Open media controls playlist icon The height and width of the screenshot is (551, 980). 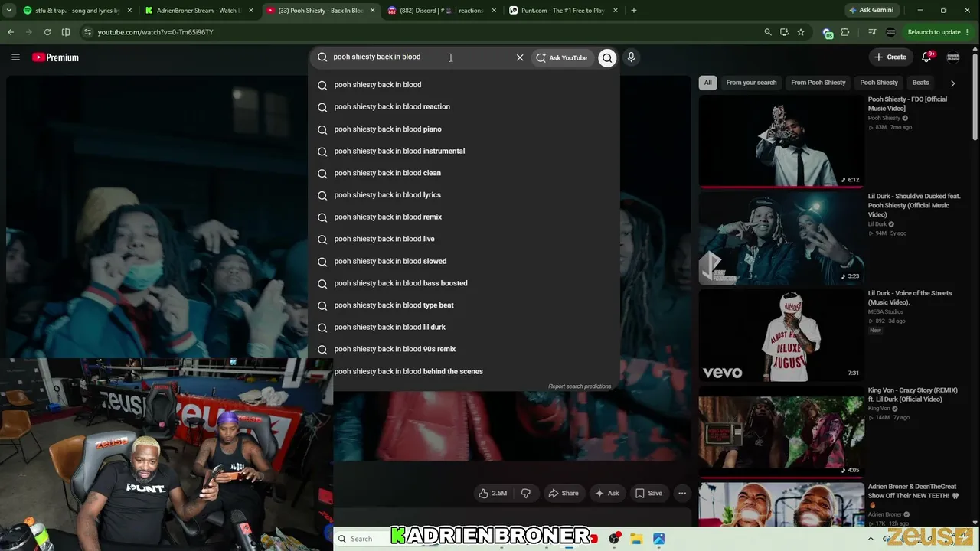[x=872, y=32]
